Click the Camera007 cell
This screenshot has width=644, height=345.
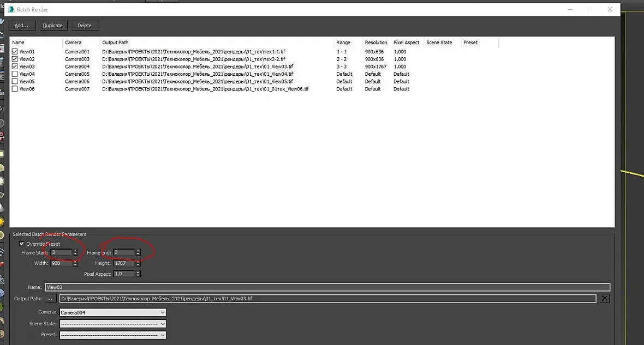pos(77,89)
